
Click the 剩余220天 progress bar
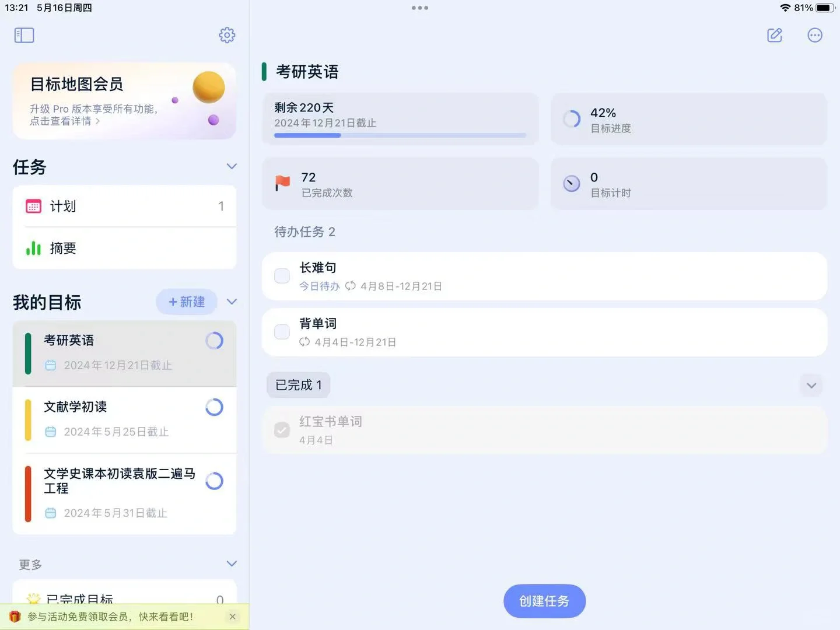[x=400, y=135]
